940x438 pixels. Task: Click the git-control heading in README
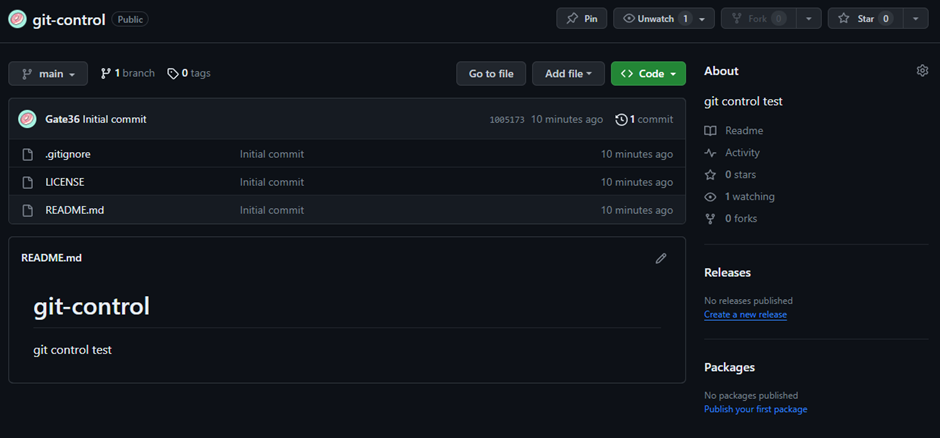pos(91,307)
